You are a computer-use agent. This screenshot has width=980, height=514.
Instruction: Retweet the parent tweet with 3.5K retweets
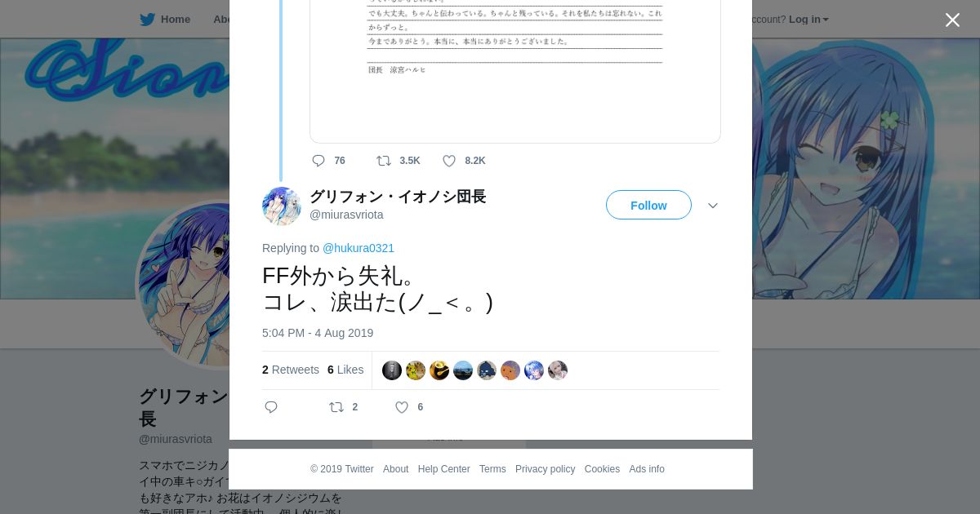[x=384, y=161]
